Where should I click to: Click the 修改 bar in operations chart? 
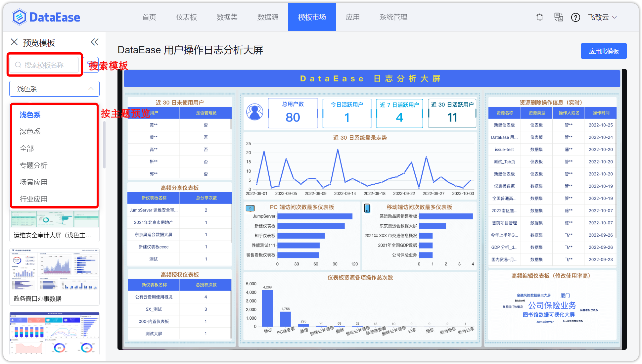pos(267,308)
